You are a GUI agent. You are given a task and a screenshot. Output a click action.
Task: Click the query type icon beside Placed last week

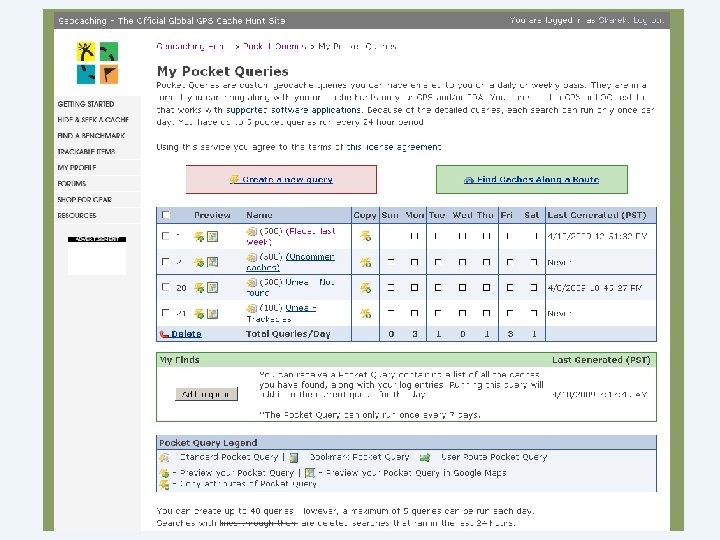click(x=251, y=231)
